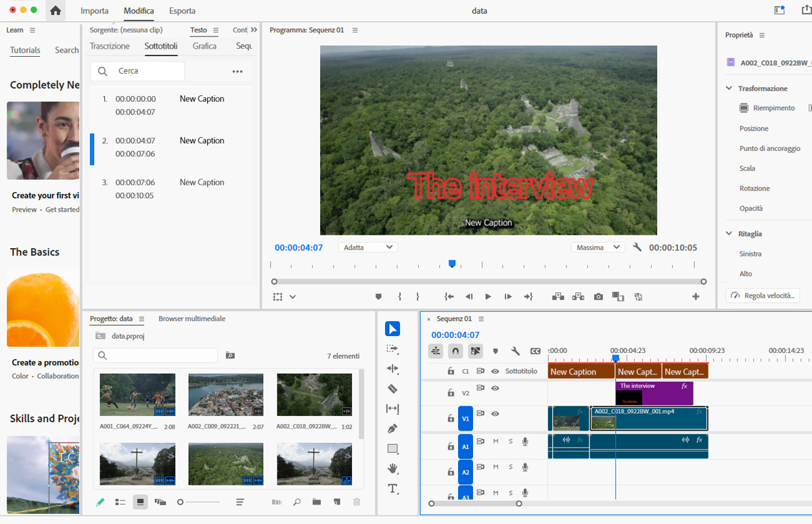
Task: Open the Trascrizione tab
Action: pyautogui.click(x=110, y=46)
